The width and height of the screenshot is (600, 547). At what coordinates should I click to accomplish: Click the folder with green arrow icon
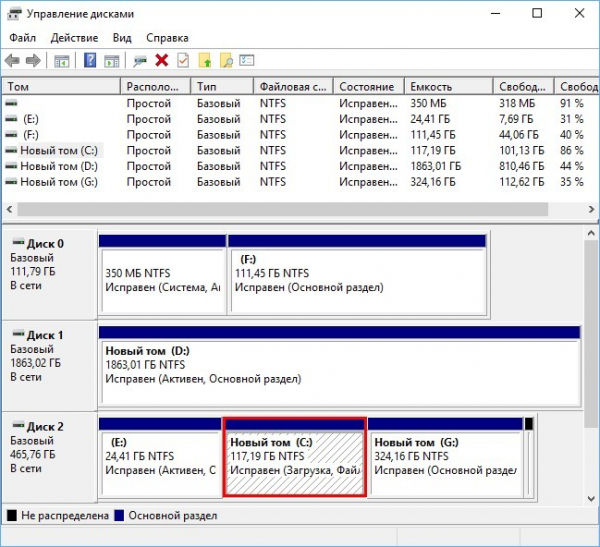205,60
